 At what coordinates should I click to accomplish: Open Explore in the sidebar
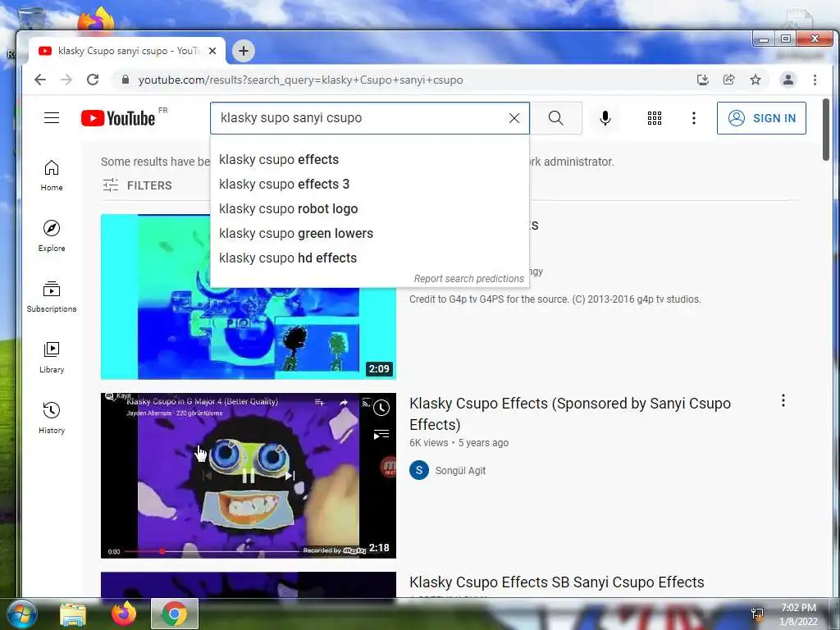pos(52,236)
